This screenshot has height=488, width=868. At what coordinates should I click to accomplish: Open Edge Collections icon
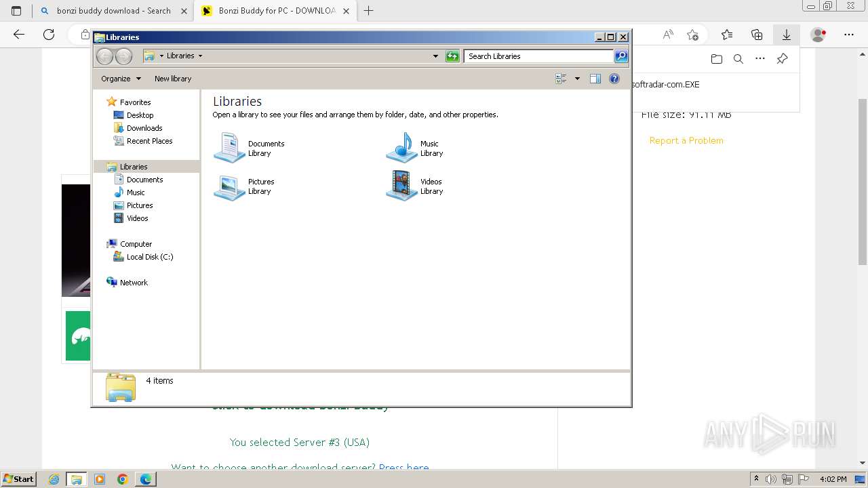pyautogui.click(x=757, y=35)
